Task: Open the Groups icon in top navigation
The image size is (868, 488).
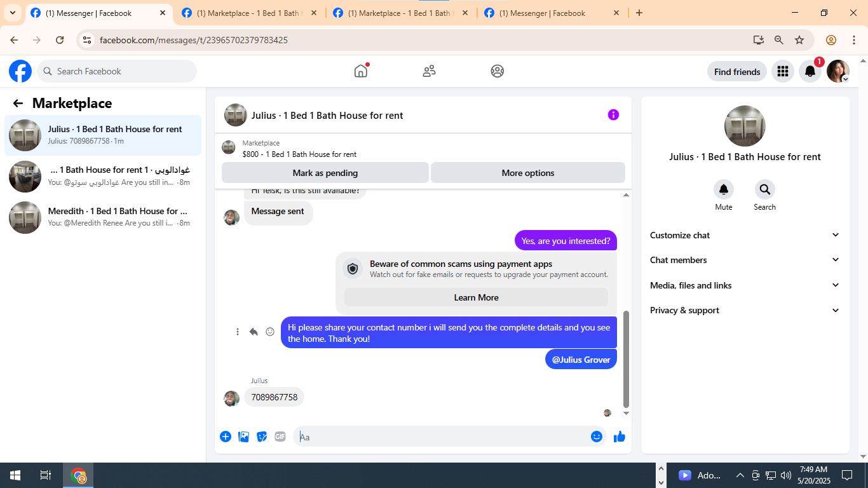Action: [x=498, y=71]
